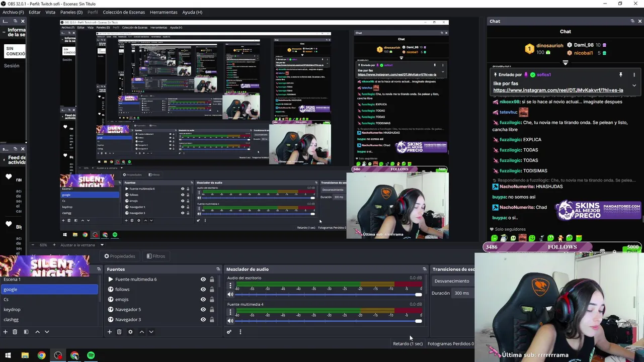Open Fuente multimedia 4 three-dot options
The width and height of the screenshot is (644, 362).
click(230, 312)
